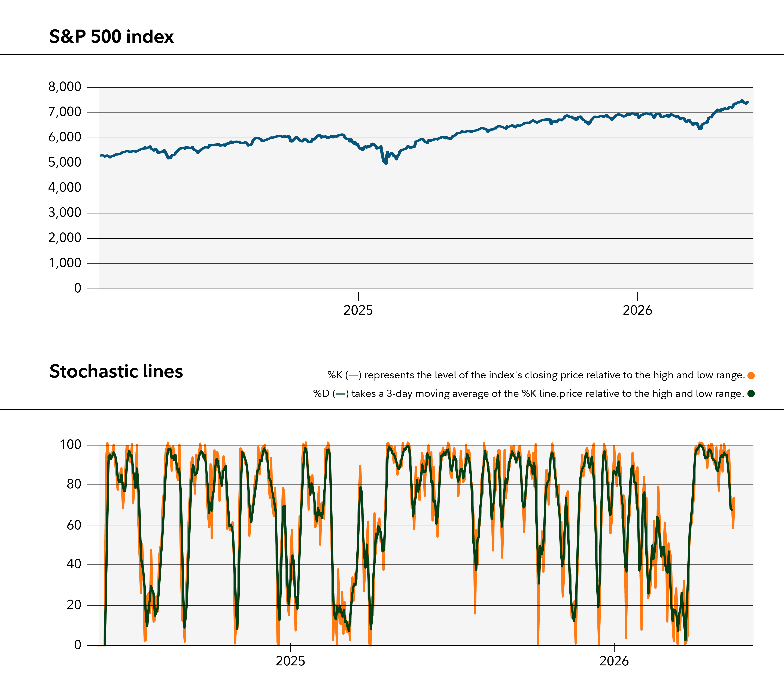Click the %D legend description text
Image resolution: width=784 pixels, height=688 pixels.
point(528,394)
